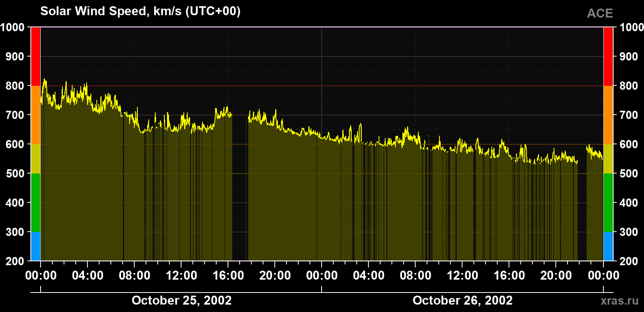Click the 600 label on the left axis
The image size is (644, 312).
[15, 144]
